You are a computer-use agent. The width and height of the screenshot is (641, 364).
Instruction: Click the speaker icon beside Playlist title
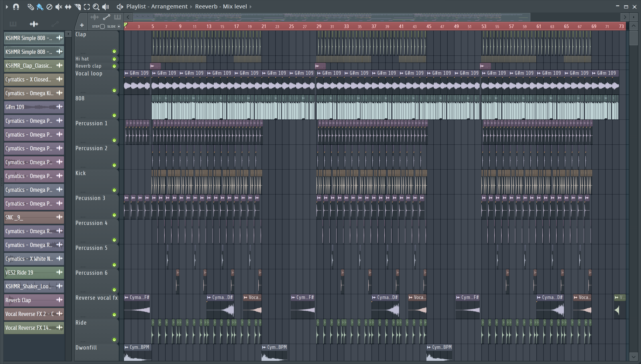[120, 7]
